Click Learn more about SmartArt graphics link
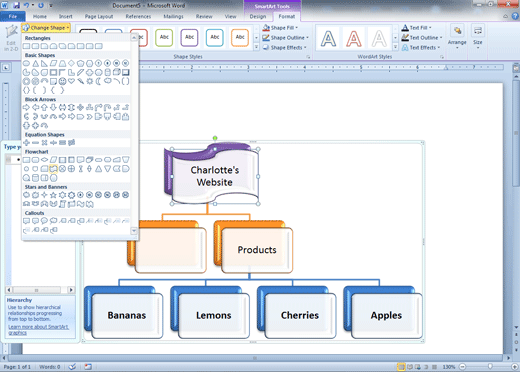Screen dimensions: 520x372 [x=38, y=330]
